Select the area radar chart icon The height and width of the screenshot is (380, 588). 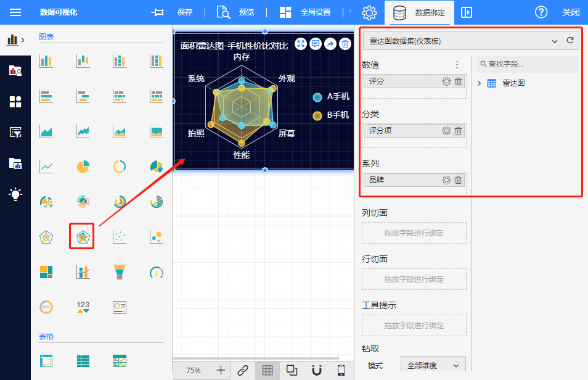(82, 236)
